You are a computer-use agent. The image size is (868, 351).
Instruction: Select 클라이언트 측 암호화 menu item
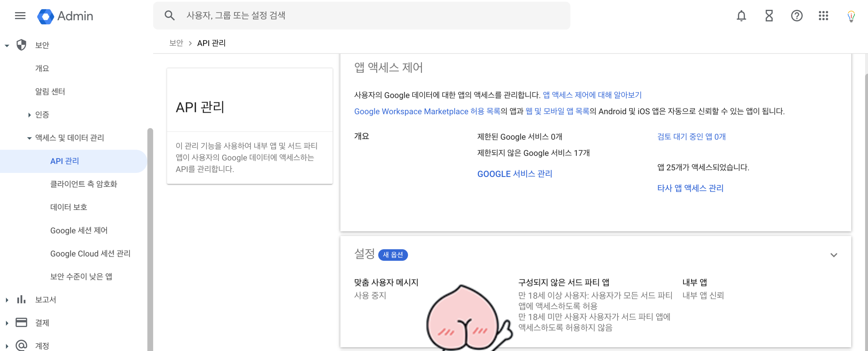point(84,184)
